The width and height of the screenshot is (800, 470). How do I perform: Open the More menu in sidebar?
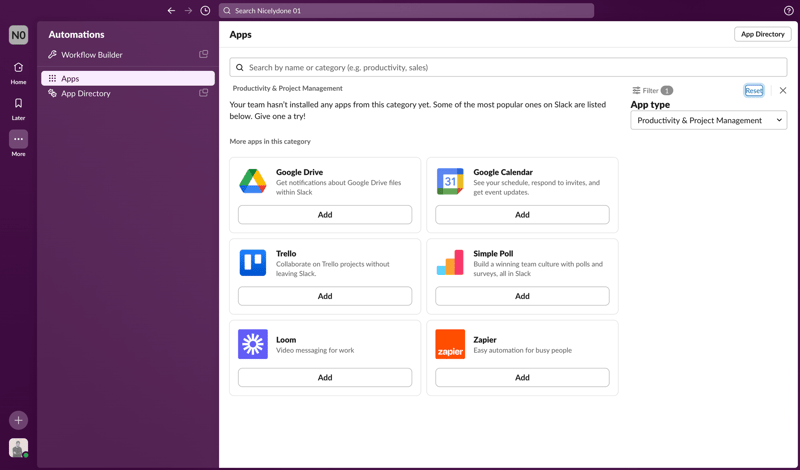click(x=18, y=144)
